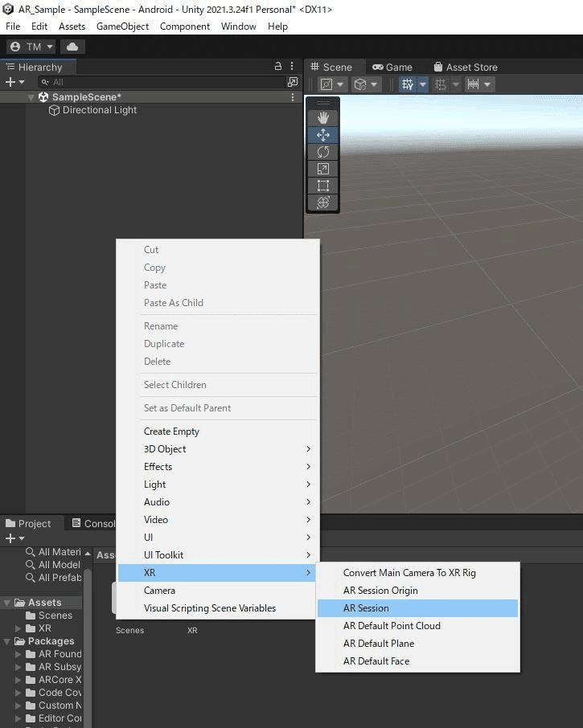This screenshot has width=583, height=728.
Task: Choose Visual Scripting Scene Variables
Action: (x=217, y=608)
